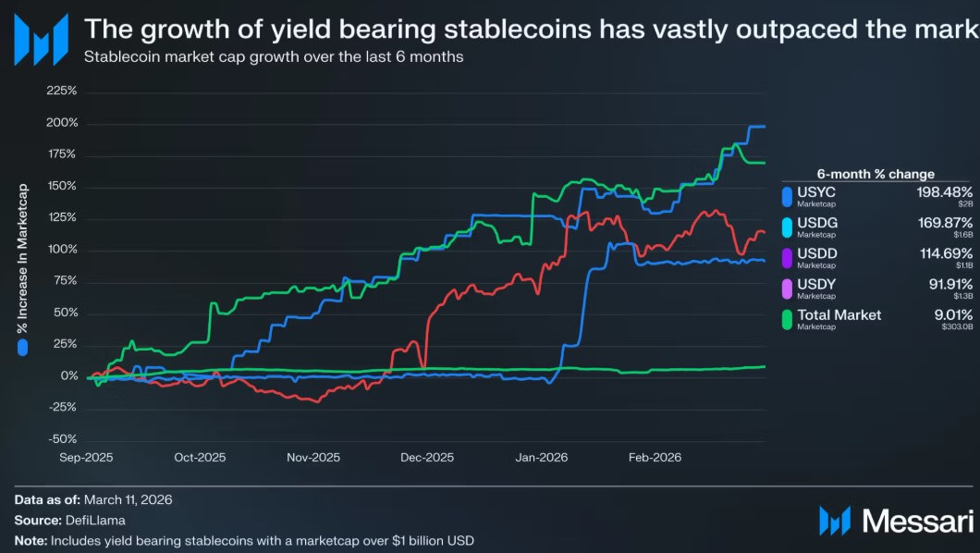
Task: Click the Total Market legend label
Action: coord(839,315)
